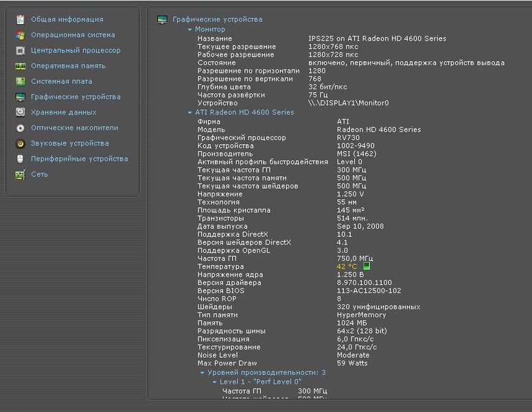Open Системная плата section
Viewport: 532px width, 412px height.
coord(61,82)
